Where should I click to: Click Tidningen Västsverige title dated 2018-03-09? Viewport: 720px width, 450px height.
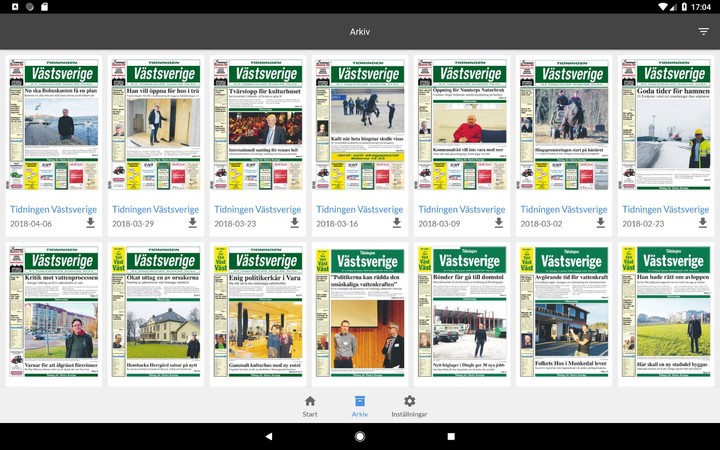(x=461, y=209)
